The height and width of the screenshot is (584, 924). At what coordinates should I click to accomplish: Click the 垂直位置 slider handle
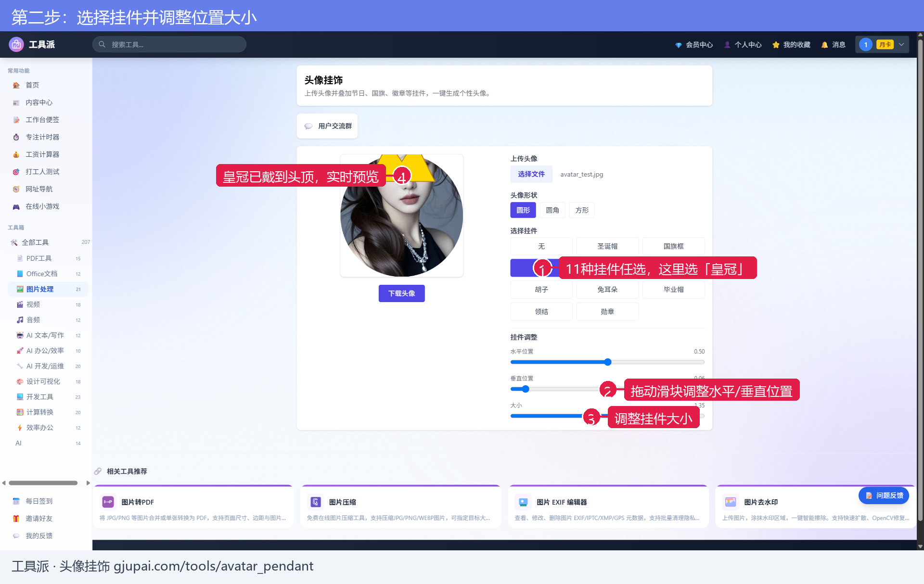[x=526, y=389]
